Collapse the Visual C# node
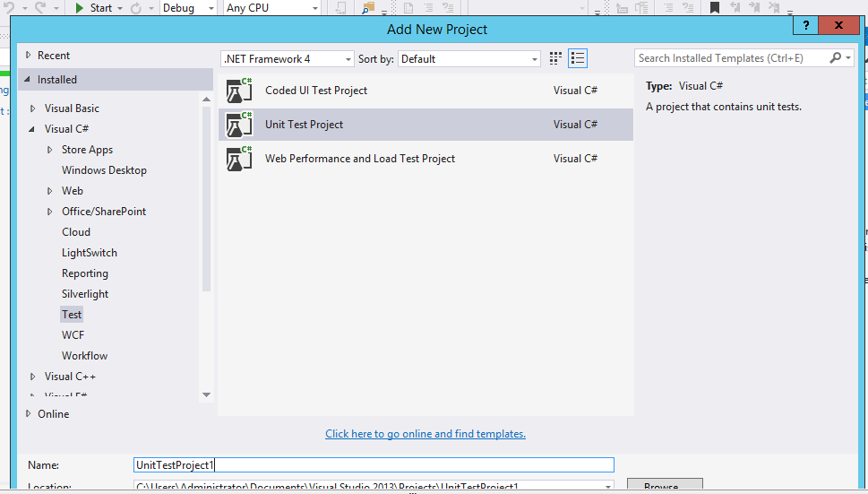Image resolution: width=868 pixels, height=494 pixels. click(31, 128)
